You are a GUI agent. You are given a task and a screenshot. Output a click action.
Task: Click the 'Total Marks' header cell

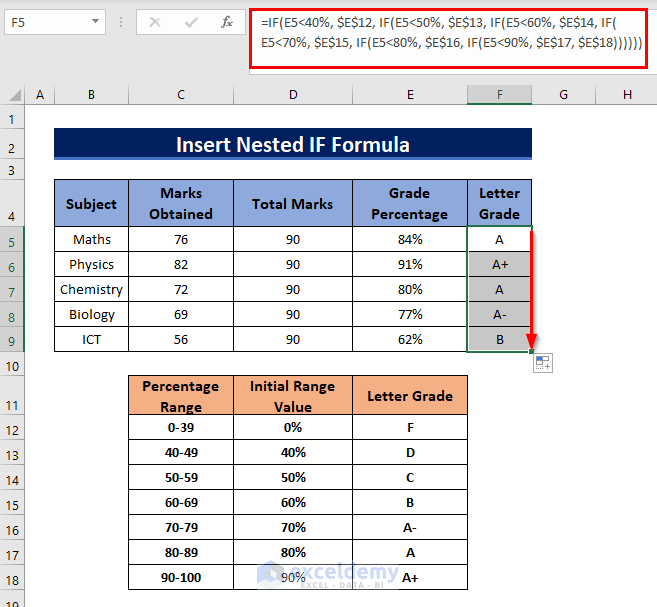click(x=293, y=204)
